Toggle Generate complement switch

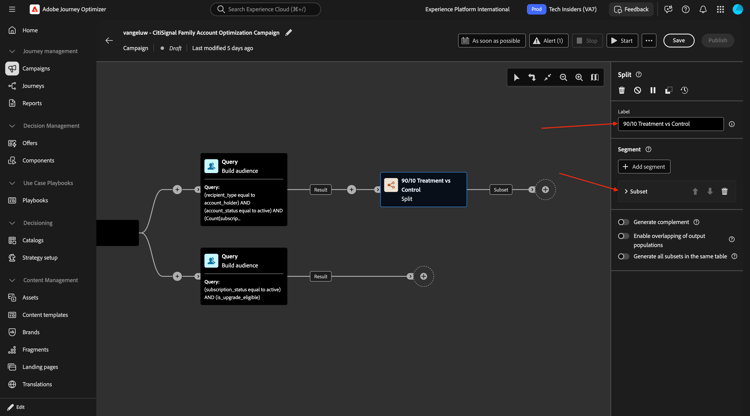point(623,222)
